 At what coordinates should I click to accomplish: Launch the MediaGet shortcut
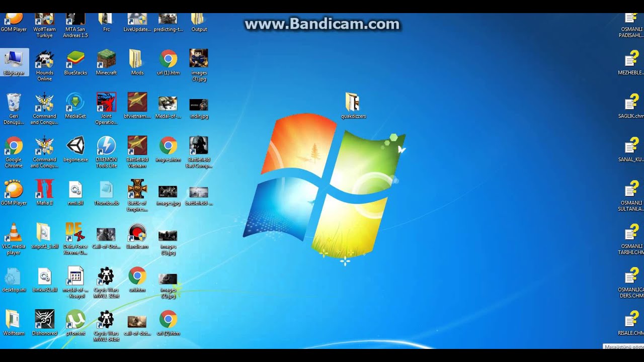[75, 106]
